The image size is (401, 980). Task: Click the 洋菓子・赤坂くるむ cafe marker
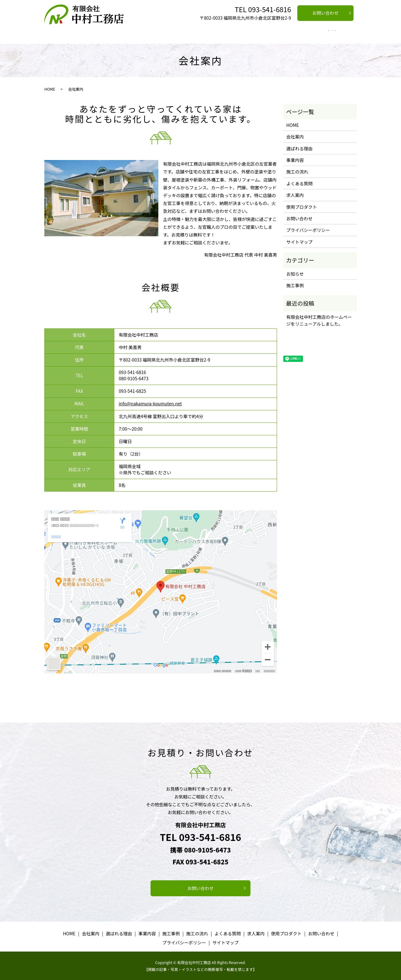58,581
